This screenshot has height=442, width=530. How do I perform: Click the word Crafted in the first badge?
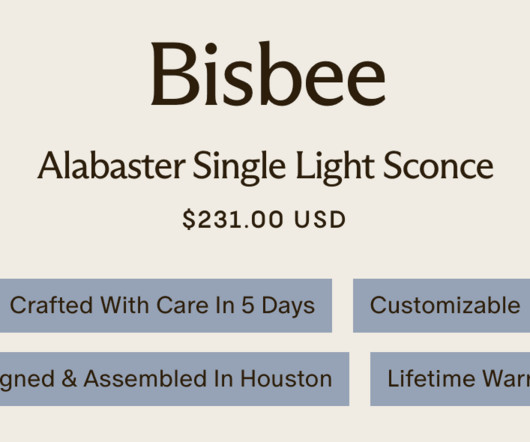tap(51, 305)
